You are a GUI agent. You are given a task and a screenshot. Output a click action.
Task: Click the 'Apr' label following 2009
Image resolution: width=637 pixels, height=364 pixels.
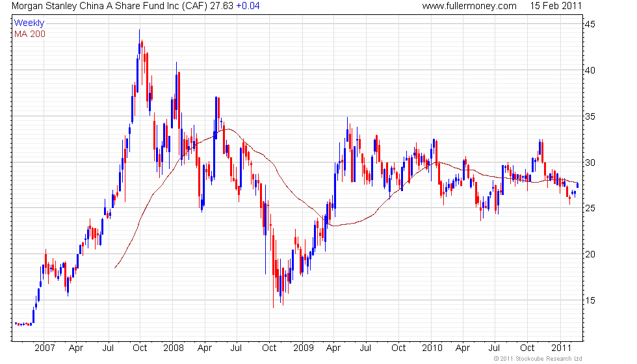333,348
